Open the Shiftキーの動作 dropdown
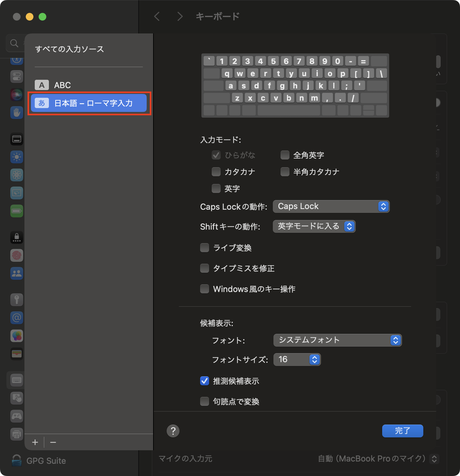This screenshot has height=476, width=460. (314, 226)
